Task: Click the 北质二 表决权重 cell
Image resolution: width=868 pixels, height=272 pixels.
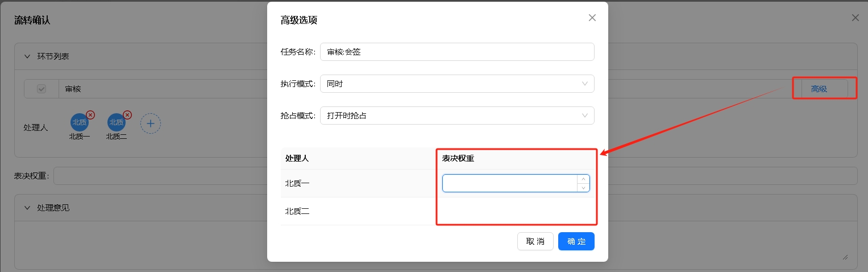Action: pyautogui.click(x=516, y=212)
